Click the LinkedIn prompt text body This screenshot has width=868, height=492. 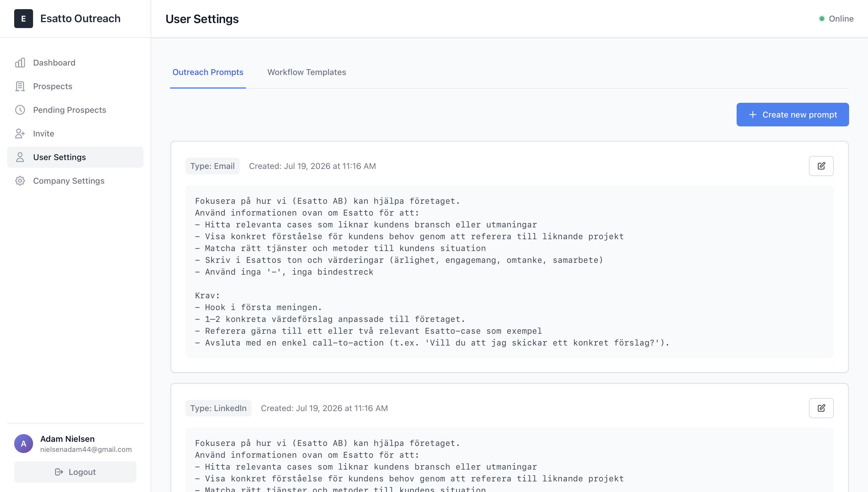pos(509,460)
